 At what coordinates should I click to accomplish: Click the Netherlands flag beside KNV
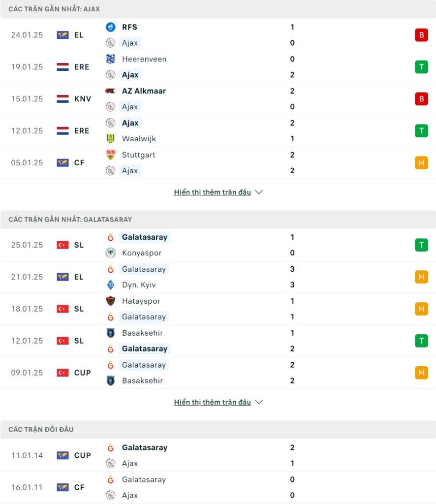pyautogui.click(x=62, y=98)
